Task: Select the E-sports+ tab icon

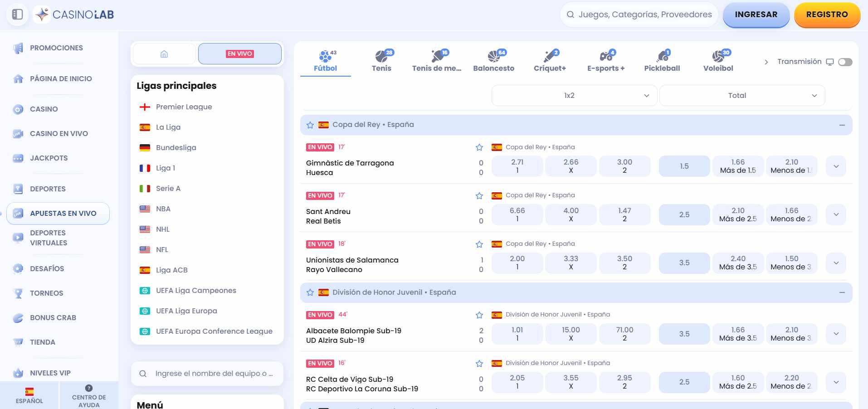Action: click(x=606, y=56)
